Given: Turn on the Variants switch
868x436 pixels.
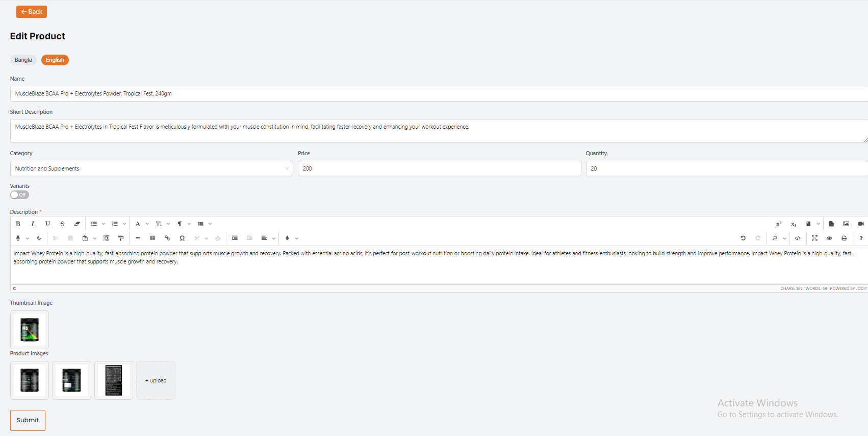Looking at the screenshot, I should pyautogui.click(x=19, y=195).
